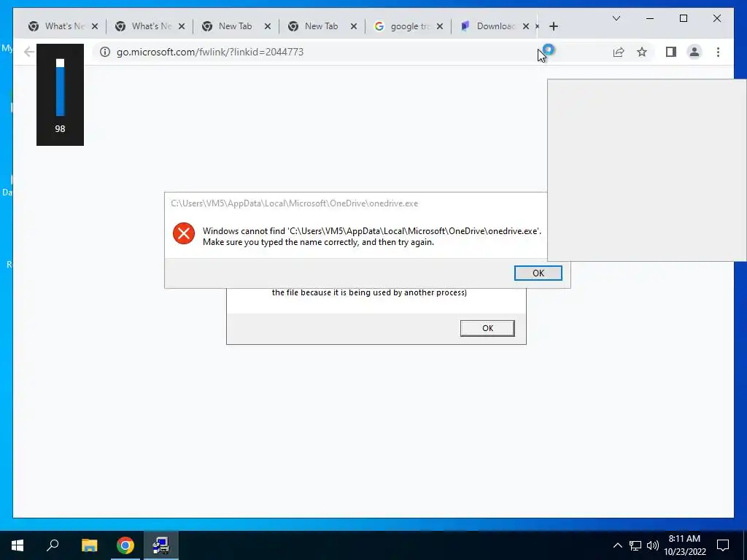
Task: Close the Download tab
Action: (526, 27)
